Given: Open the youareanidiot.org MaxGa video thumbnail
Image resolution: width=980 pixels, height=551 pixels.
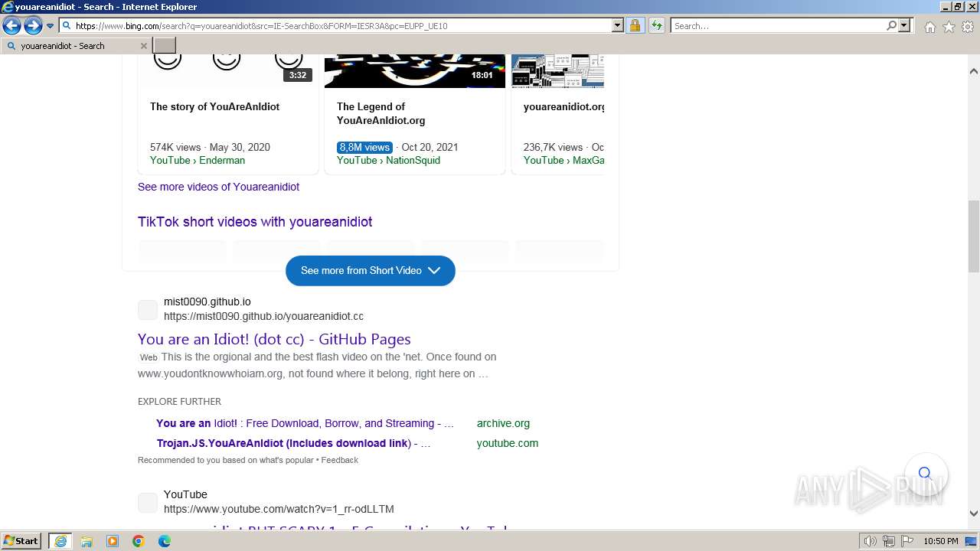Looking at the screenshot, I should 557,70.
